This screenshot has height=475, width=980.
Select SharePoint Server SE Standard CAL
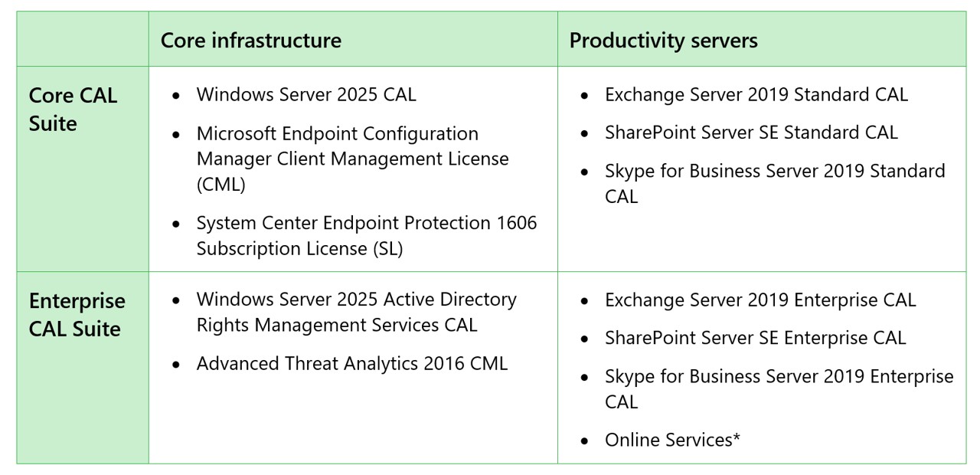point(751,133)
